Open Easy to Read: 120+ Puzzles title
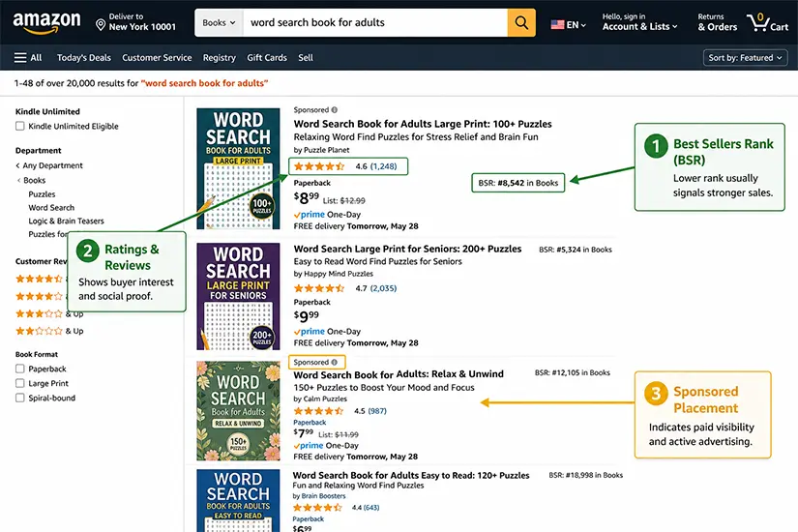This screenshot has width=798, height=532. (411, 475)
